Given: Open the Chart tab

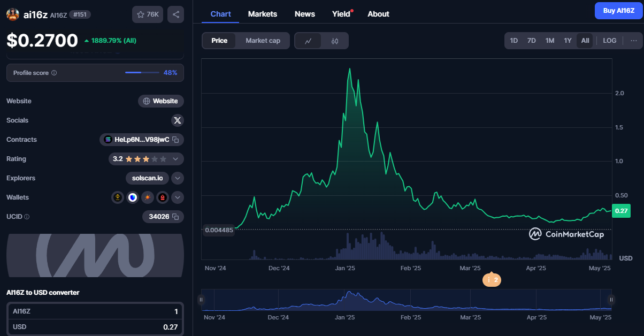Looking at the screenshot, I should coord(221,14).
